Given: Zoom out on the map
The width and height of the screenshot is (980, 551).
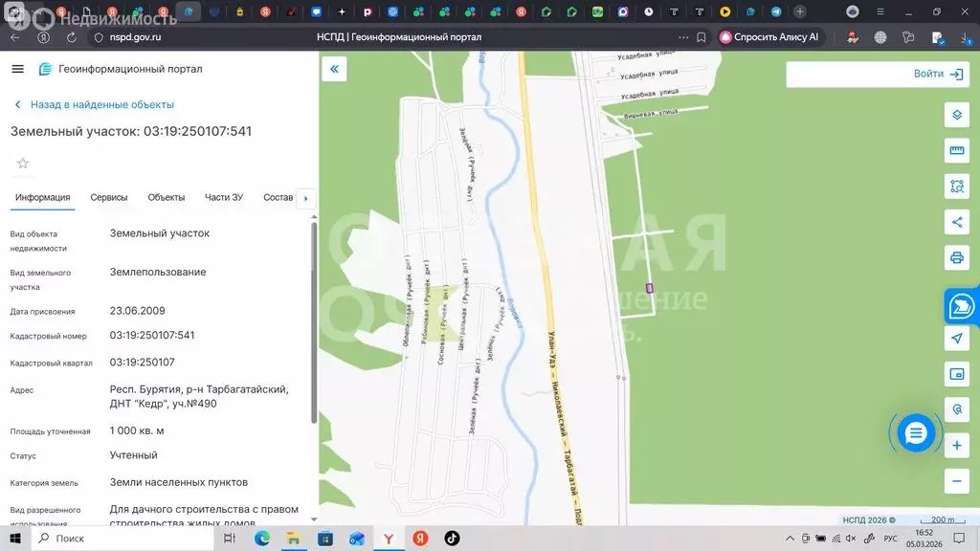Looking at the screenshot, I should (x=956, y=481).
